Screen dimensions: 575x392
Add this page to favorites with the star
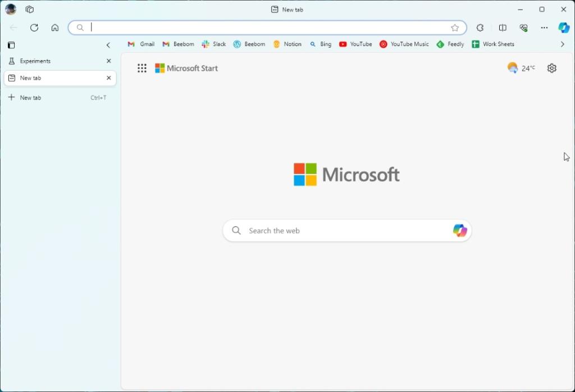point(455,27)
